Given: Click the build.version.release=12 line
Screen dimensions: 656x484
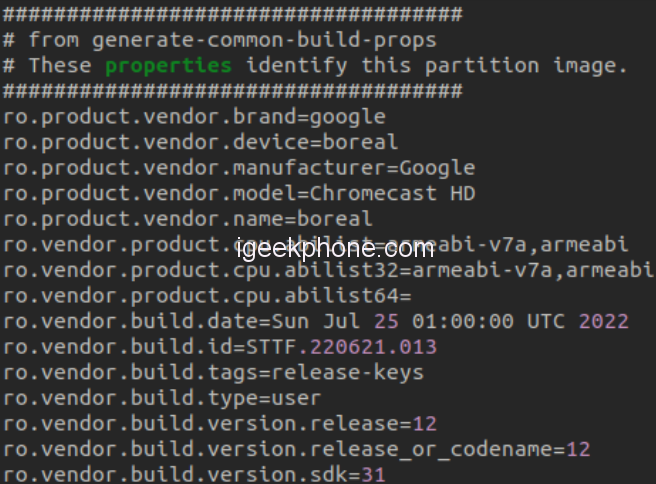Looking at the screenshot, I should (x=219, y=423).
